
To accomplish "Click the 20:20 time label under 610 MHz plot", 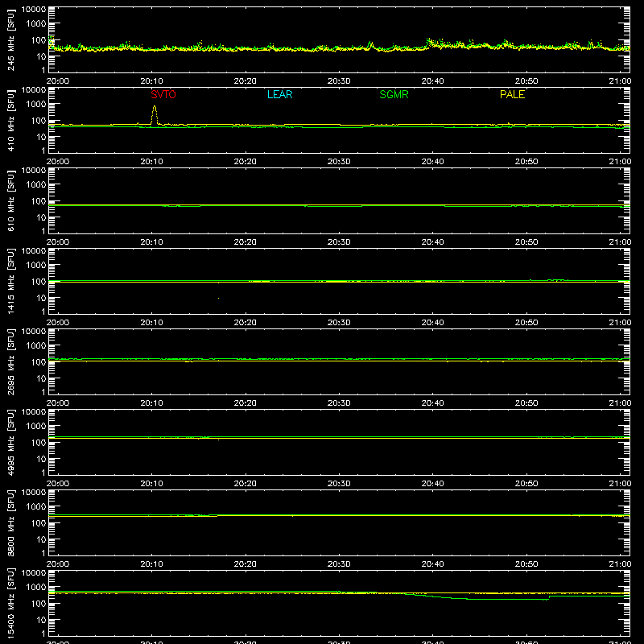I will (246, 242).
